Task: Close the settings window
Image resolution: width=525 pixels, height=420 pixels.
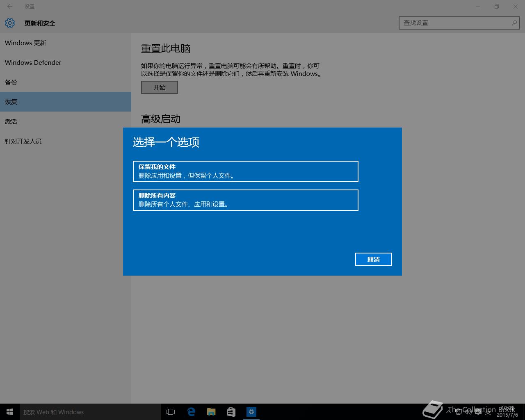Action: [516, 6]
